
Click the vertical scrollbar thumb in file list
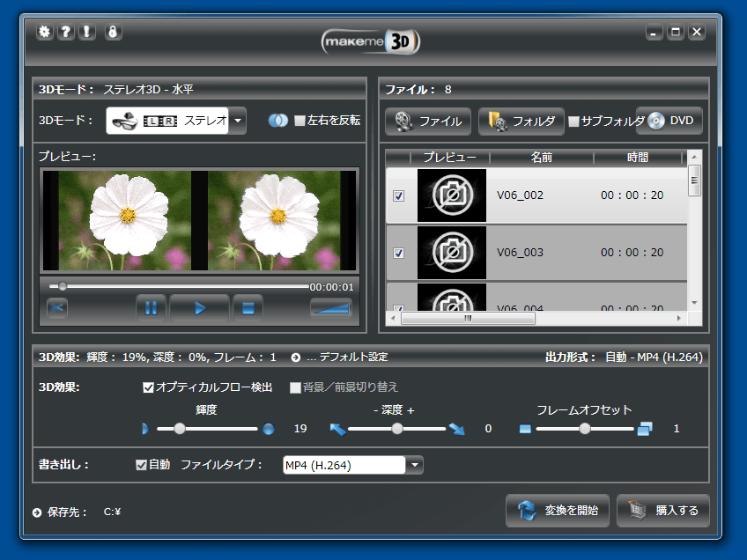pos(694,180)
